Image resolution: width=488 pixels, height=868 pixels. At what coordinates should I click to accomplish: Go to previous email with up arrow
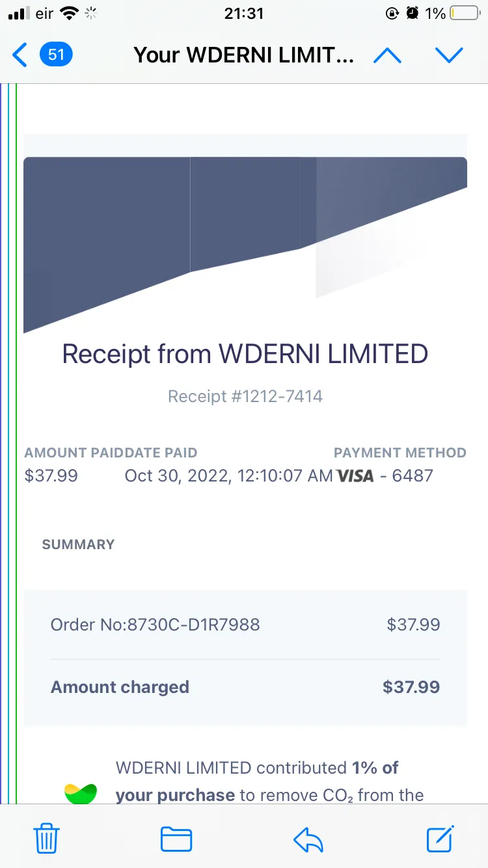pyautogui.click(x=388, y=55)
